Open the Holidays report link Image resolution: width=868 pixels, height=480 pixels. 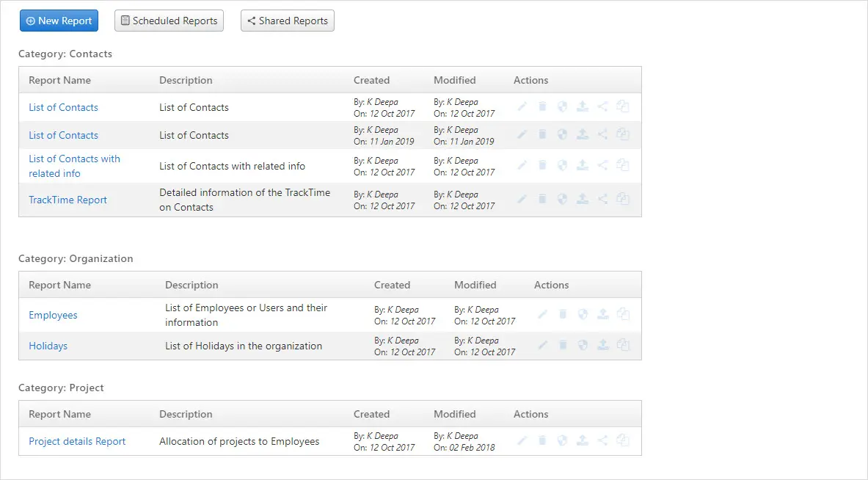tap(48, 346)
